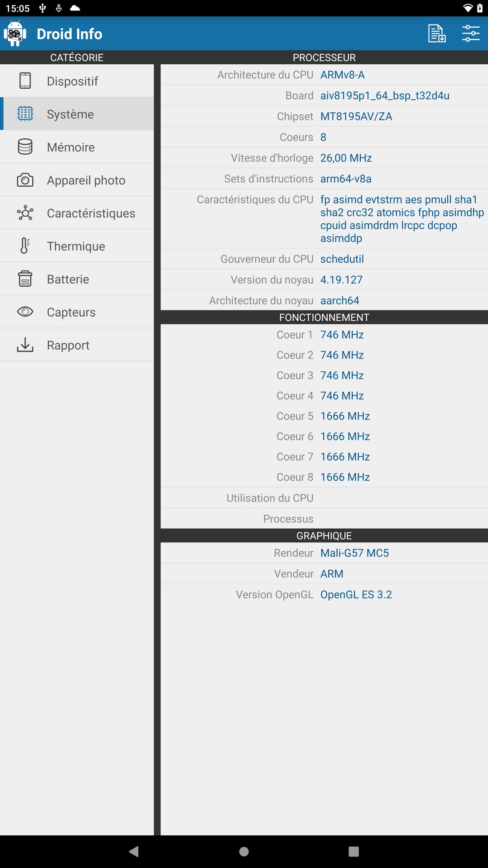Tap the recent apps square button
This screenshot has width=488, height=868.
[354, 851]
